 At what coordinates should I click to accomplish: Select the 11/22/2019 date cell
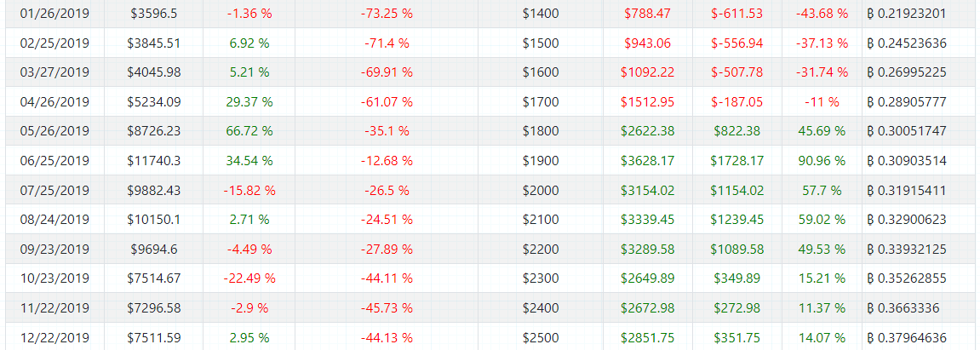pos(54,308)
